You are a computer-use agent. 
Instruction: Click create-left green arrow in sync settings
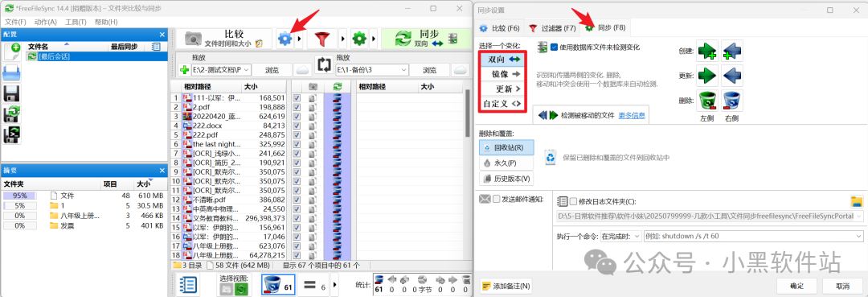(707, 51)
